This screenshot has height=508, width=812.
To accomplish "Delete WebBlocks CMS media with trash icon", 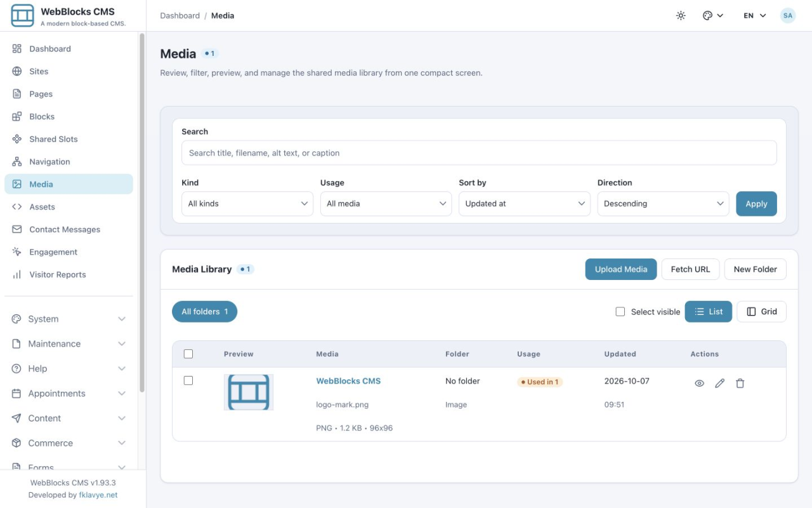I will tap(740, 384).
